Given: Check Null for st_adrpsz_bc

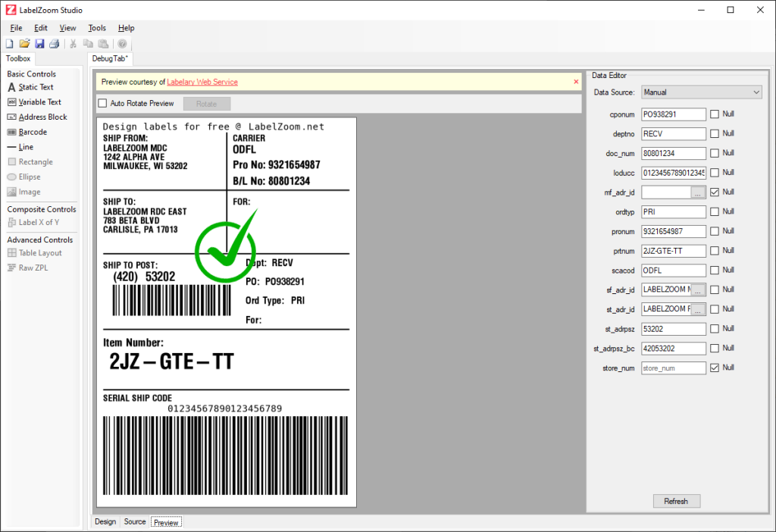Looking at the screenshot, I should (715, 349).
